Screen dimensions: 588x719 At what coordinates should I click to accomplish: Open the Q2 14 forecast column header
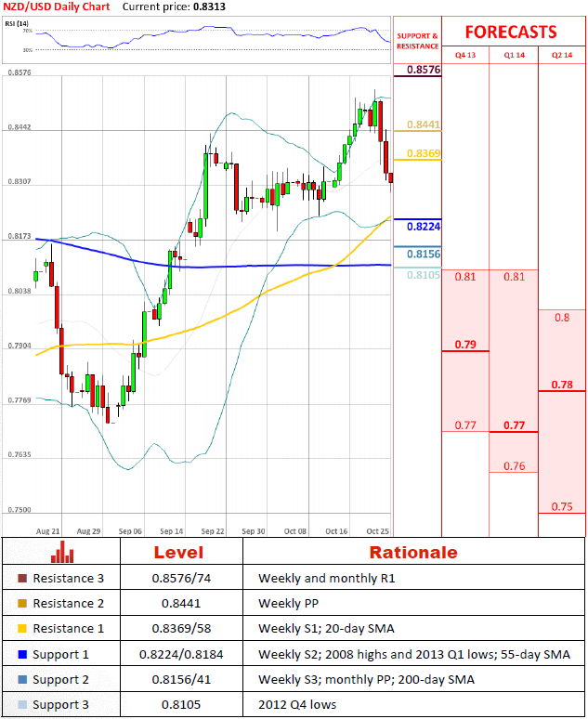click(562, 56)
